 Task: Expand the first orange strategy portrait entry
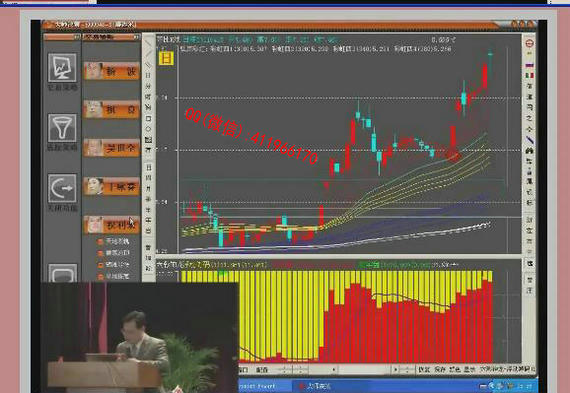(x=112, y=71)
